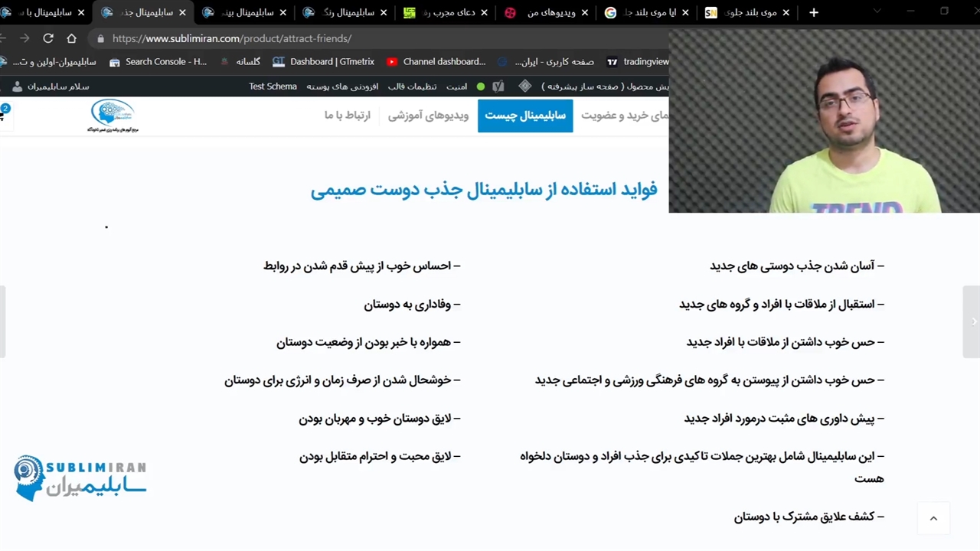Go to the browser home page
The width and height of the screenshot is (980, 551).
[71, 38]
